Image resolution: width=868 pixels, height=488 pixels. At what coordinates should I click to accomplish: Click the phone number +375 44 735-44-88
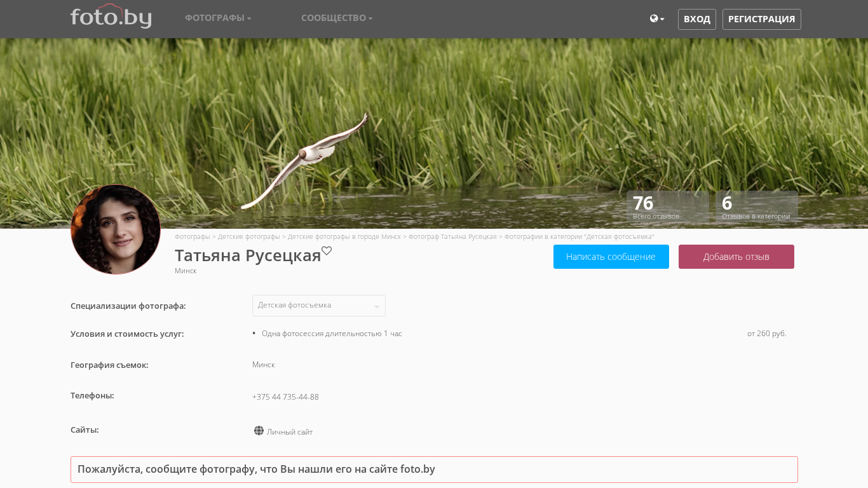pyautogui.click(x=285, y=397)
